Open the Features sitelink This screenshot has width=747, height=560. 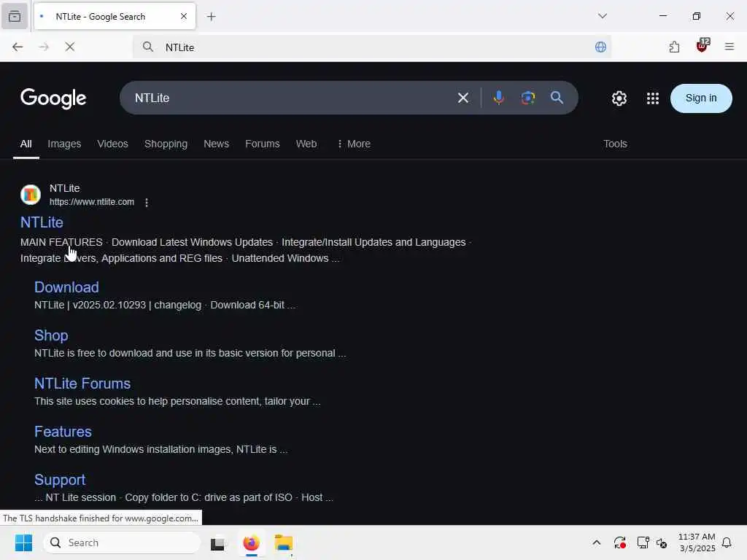(x=63, y=432)
